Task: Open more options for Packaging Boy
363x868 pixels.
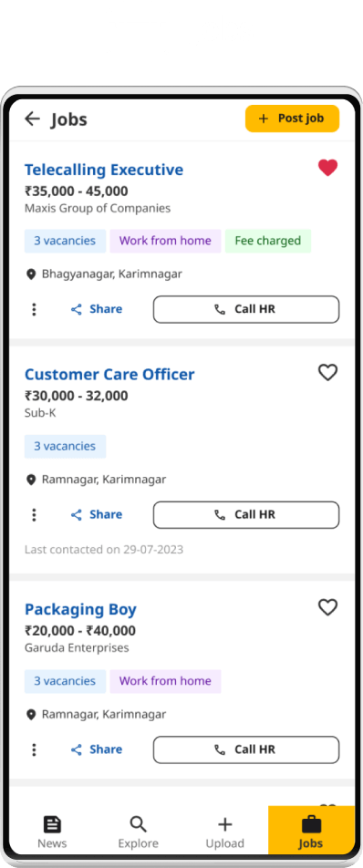Action: [x=34, y=749]
